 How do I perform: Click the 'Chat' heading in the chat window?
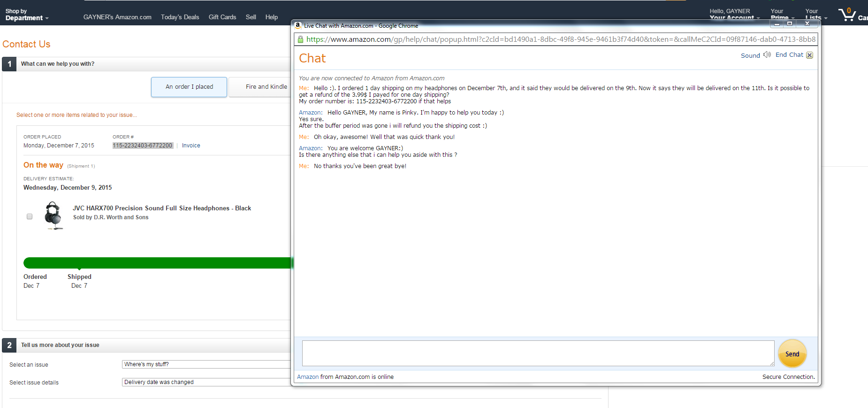[312, 58]
